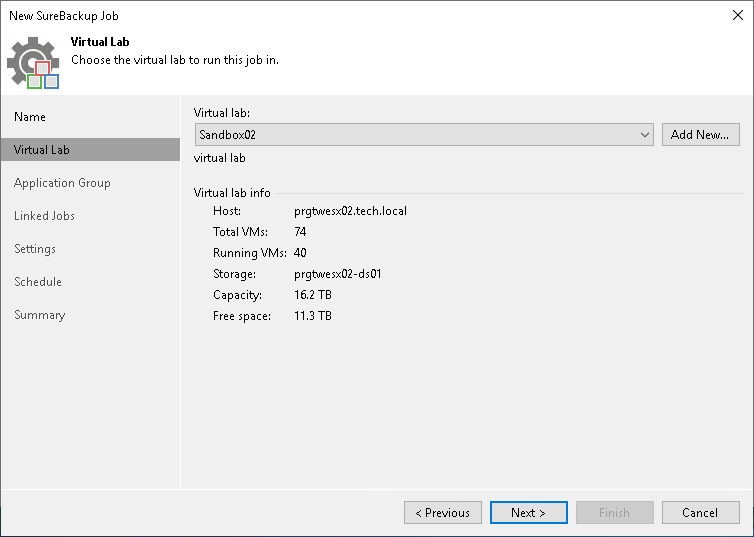Close the New SureBackup Job dialog
This screenshot has height=537, width=754.
pos(738,15)
